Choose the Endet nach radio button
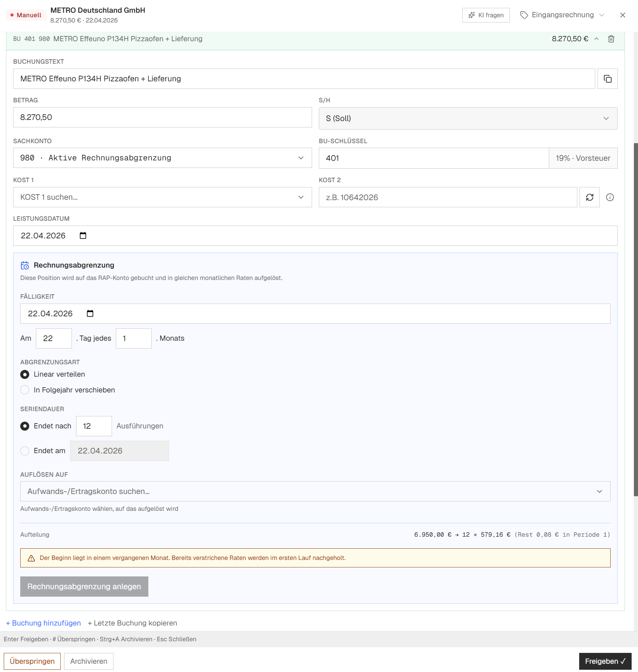 point(25,426)
